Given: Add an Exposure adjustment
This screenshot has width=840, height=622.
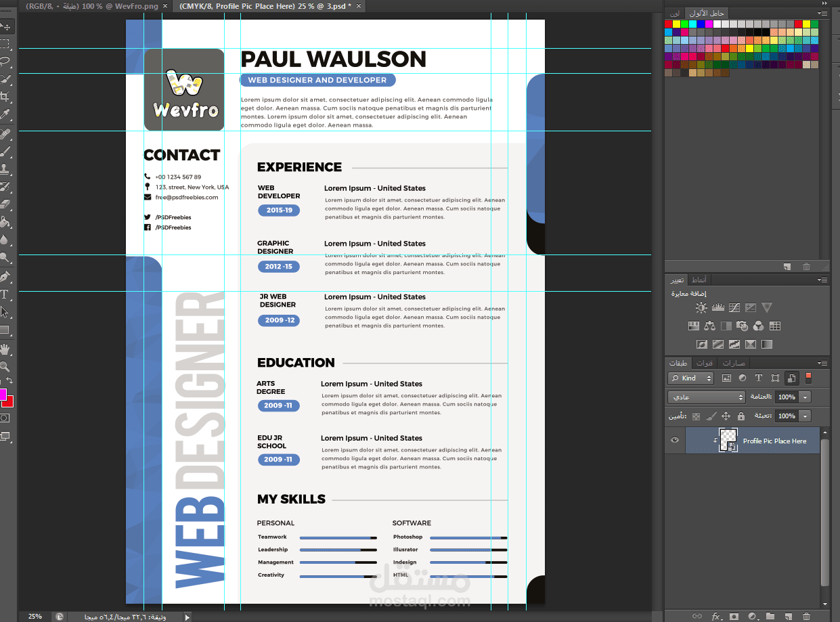Looking at the screenshot, I should tap(750, 308).
